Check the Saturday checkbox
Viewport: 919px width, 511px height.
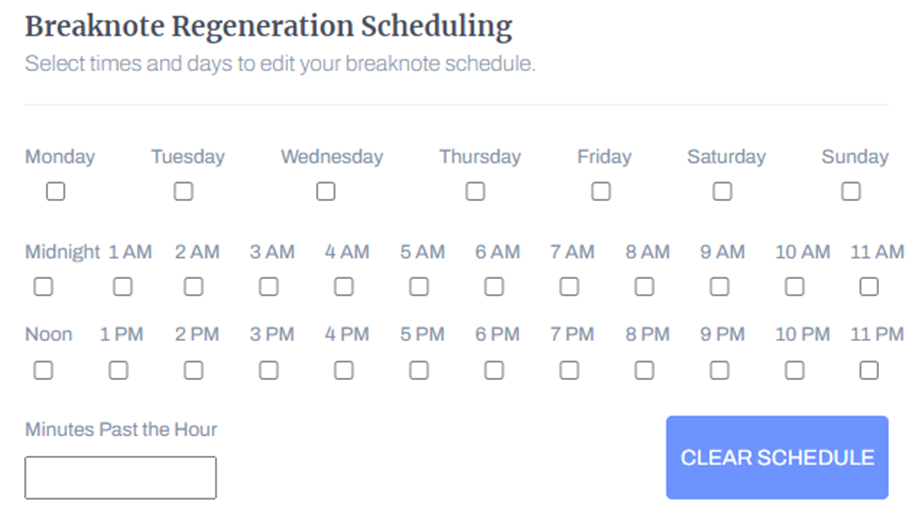tap(722, 191)
